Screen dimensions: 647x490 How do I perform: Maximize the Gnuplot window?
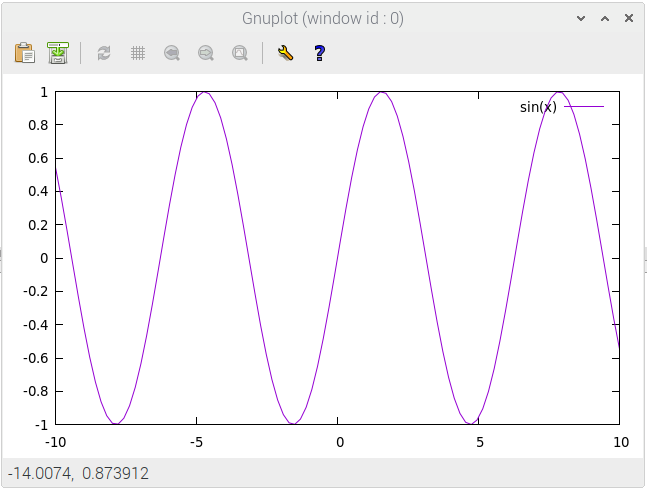[x=605, y=18]
